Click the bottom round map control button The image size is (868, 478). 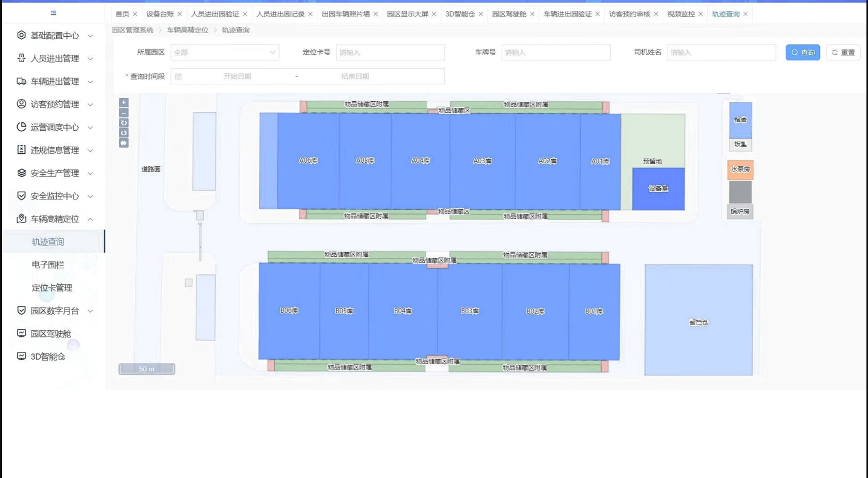(123, 143)
